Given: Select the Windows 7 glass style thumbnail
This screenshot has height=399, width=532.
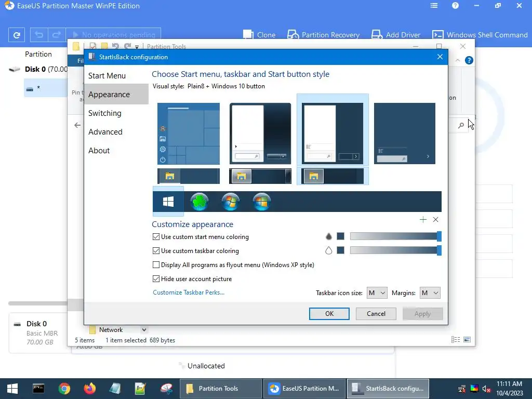Looking at the screenshot, I should click(260, 134).
